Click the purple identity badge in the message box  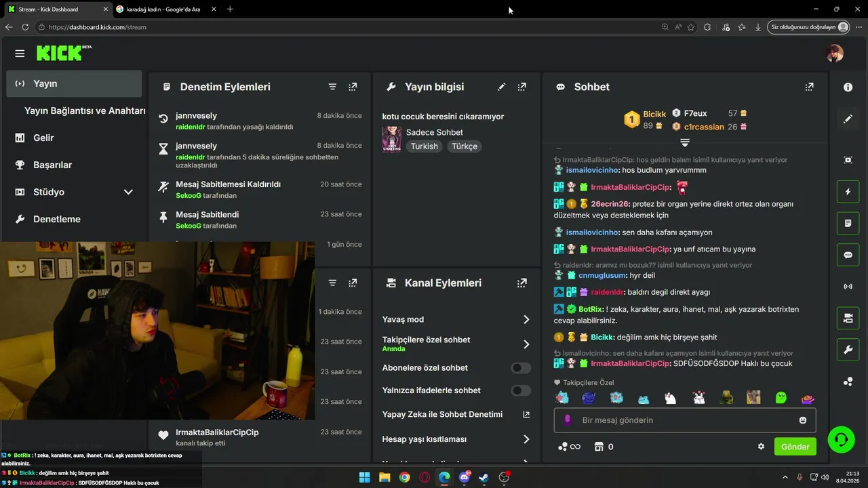[568, 420]
